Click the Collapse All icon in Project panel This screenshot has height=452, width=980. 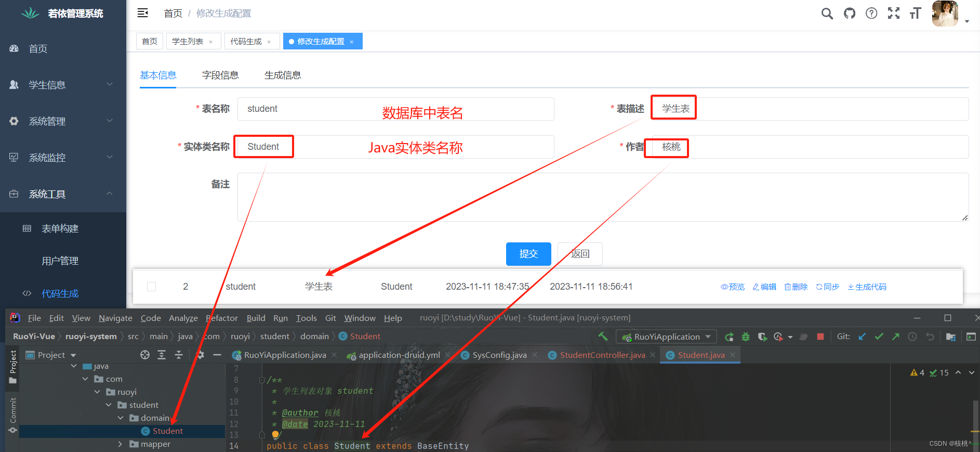click(179, 355)
